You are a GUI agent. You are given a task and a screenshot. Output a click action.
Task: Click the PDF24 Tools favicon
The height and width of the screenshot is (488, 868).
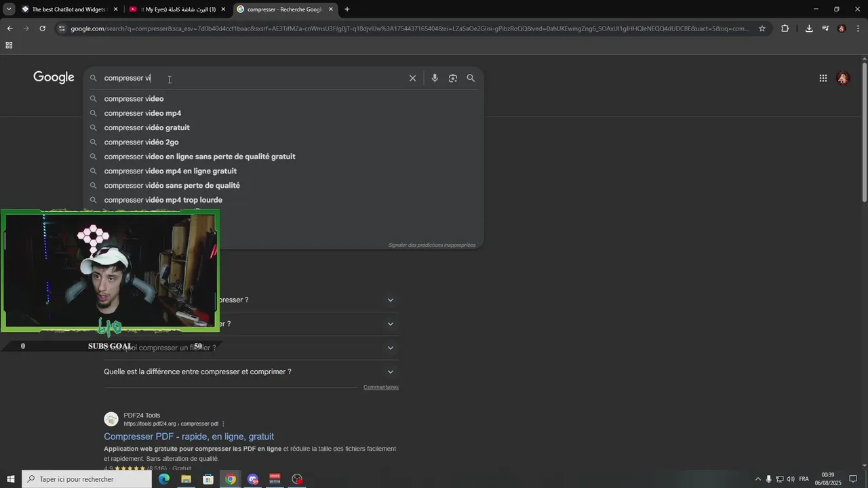[x=111, y=419]
